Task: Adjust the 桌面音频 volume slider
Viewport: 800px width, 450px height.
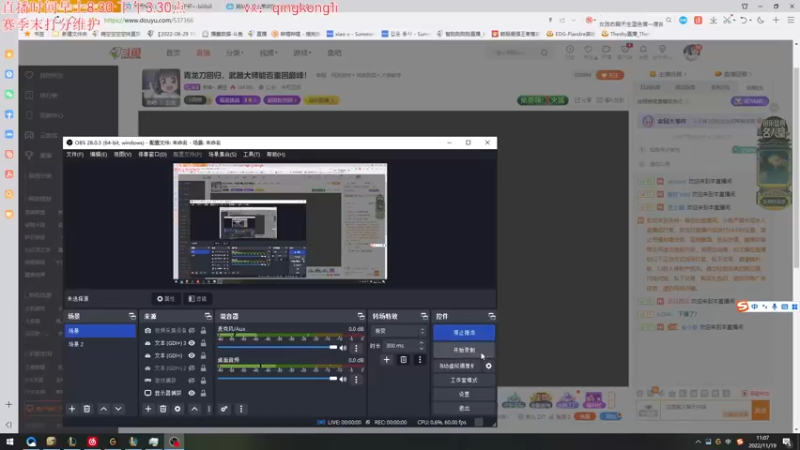Action: click(x=277, y=379)
